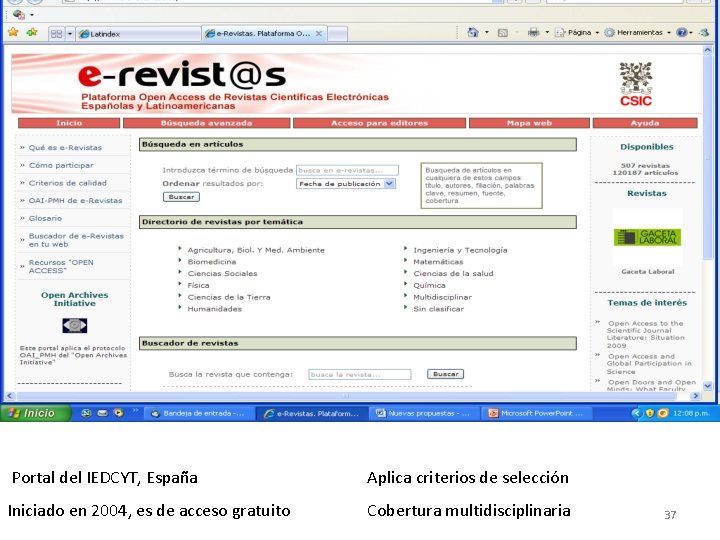The image size is (720, 540).
Task: Open Open Access to the Scientific Journal Literature link
Action: [646, 334]
